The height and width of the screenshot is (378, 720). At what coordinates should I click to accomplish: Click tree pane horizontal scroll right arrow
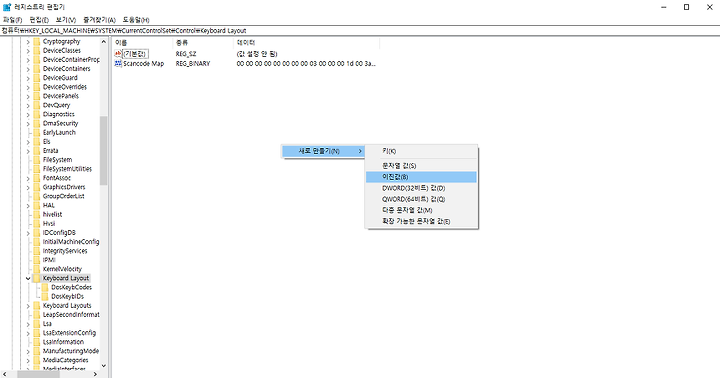point(95,374)
